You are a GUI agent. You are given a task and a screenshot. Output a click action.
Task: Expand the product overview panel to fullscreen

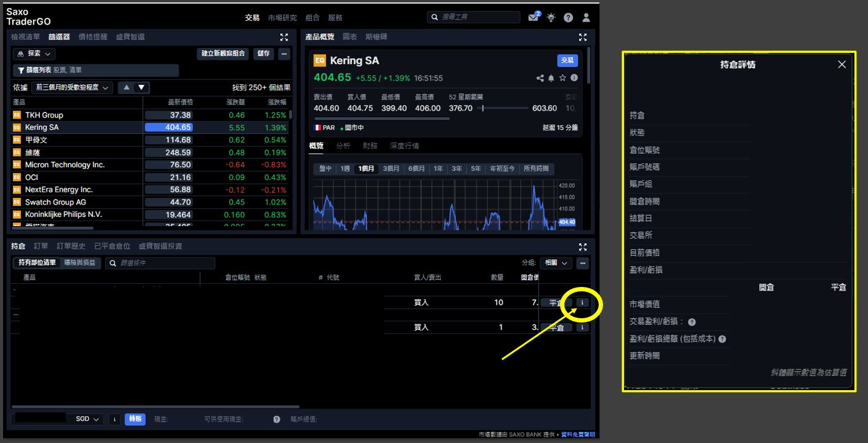[x=583, y=37]
